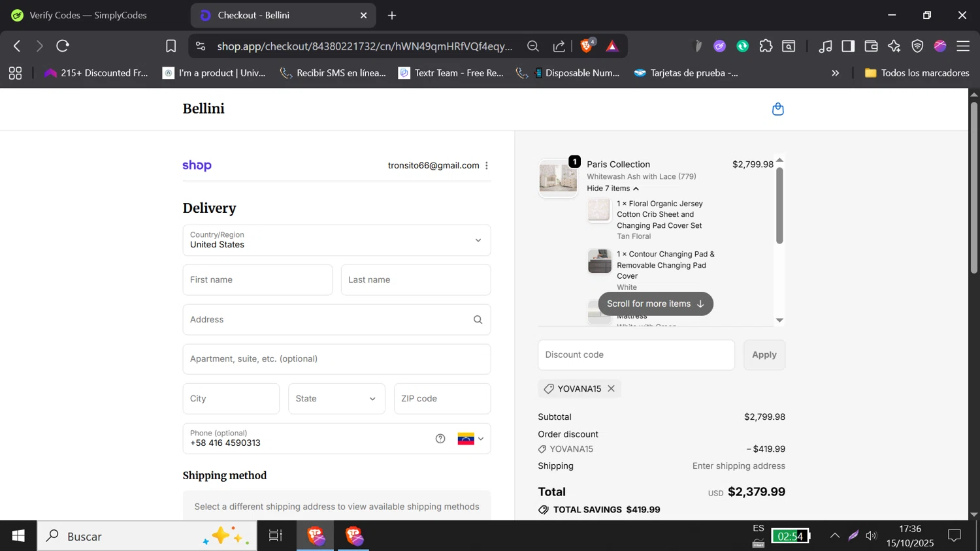Viewport: 980px width, 551px height.
Task: Toggle the browser sidebar panel
Action: (848, 46)
